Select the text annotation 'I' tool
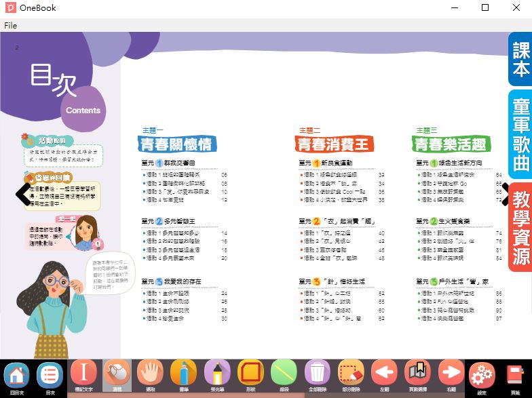Image resolution: width=532 pixels, height=398 pixels. [84, 372]
